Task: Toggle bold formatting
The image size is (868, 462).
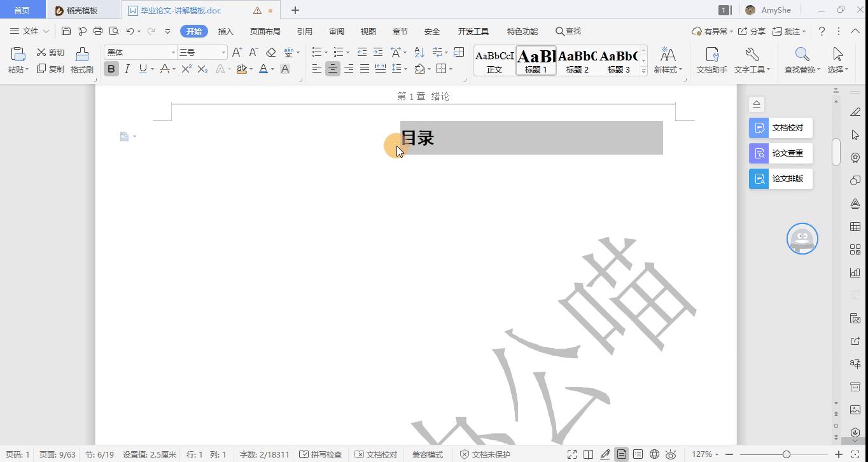Action: (x=111, y=68)
